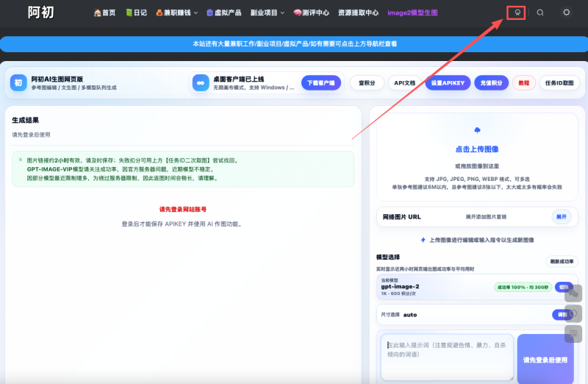Click the 查积分 button
This screenshot has width=588, height=384.
click(367, 83)
